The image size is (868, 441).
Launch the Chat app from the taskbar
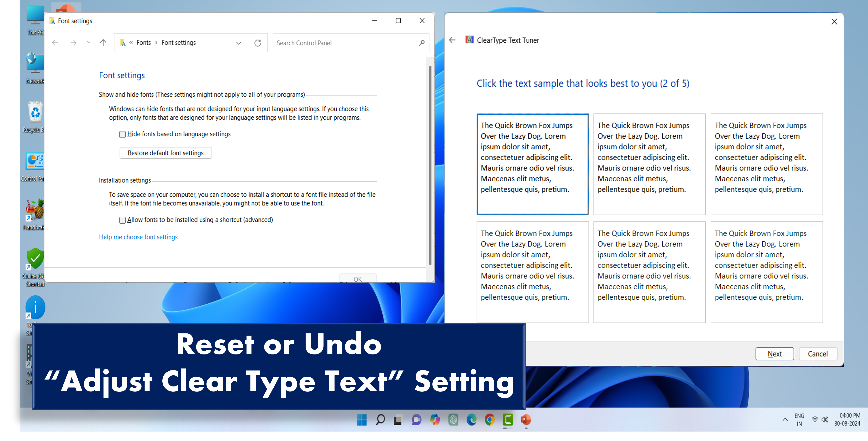[x=417, y=420]
